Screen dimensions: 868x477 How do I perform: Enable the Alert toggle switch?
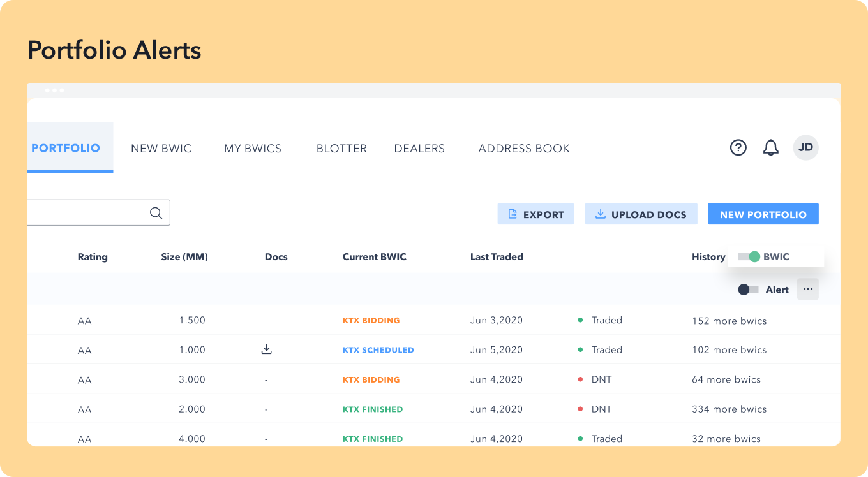point(748,290)
